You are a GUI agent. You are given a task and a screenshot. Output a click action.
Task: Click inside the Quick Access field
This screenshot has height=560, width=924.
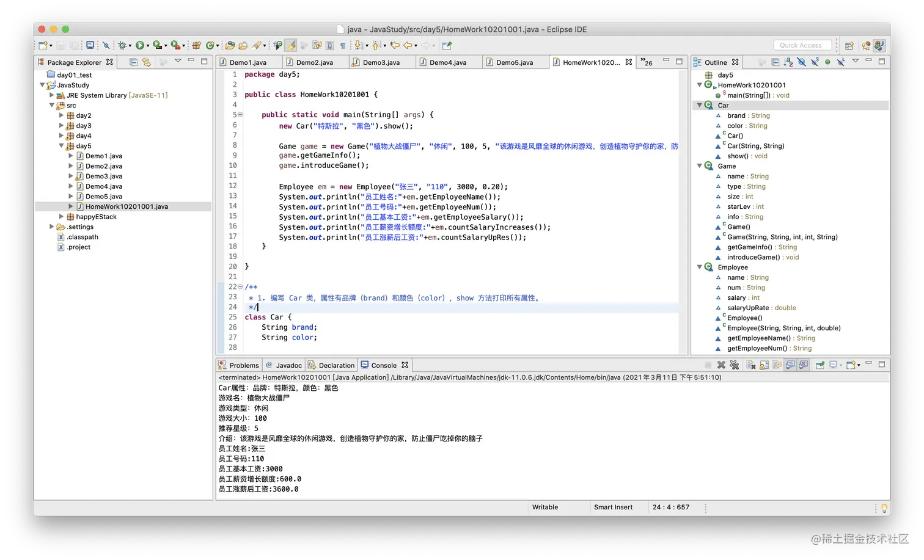(x=802, y=45)
